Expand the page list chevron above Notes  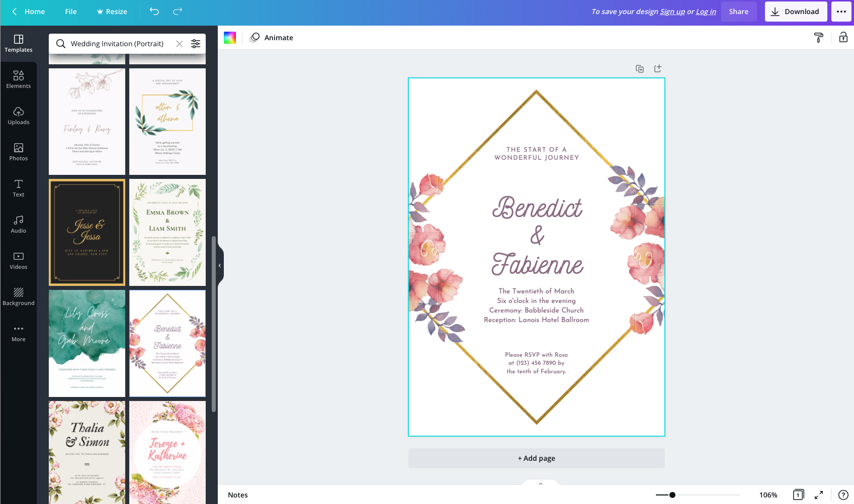[x=541, y=484]
